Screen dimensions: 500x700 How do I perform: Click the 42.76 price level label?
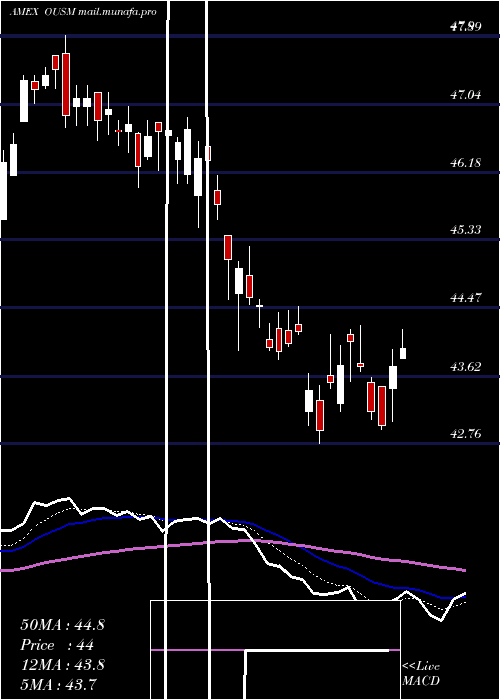pyautogui.click(x=466, y=433)
